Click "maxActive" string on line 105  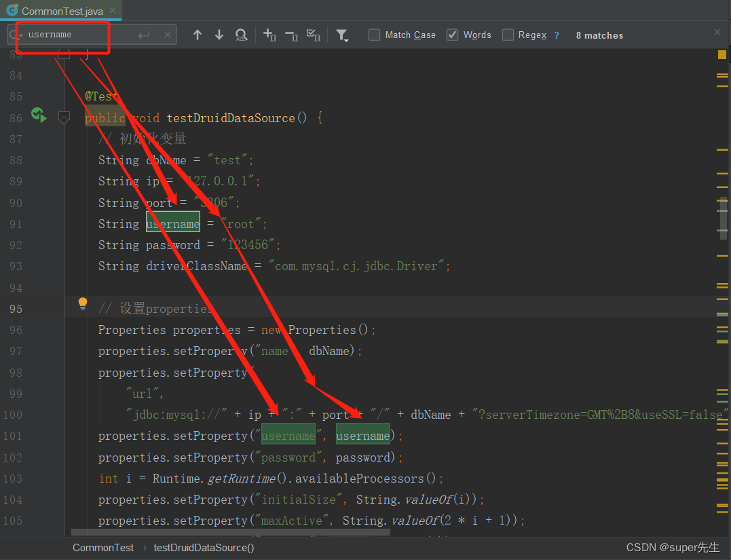(292, 521)
